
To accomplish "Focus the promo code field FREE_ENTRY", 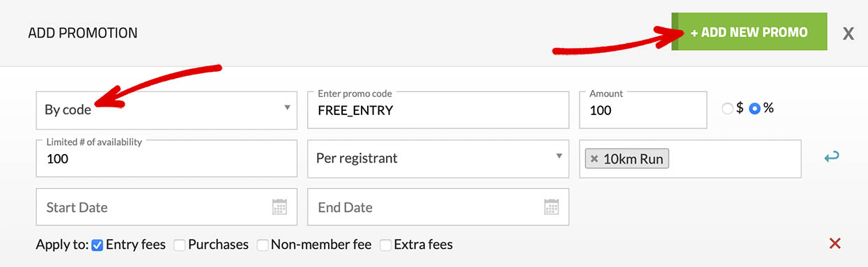I will pyautogui.click(x=438, y=109).
